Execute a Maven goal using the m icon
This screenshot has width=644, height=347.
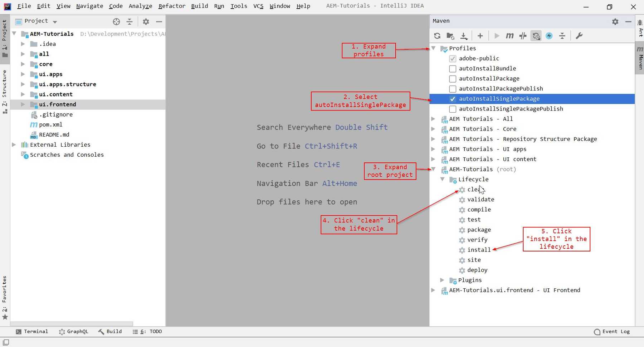[x=510, y=35]
